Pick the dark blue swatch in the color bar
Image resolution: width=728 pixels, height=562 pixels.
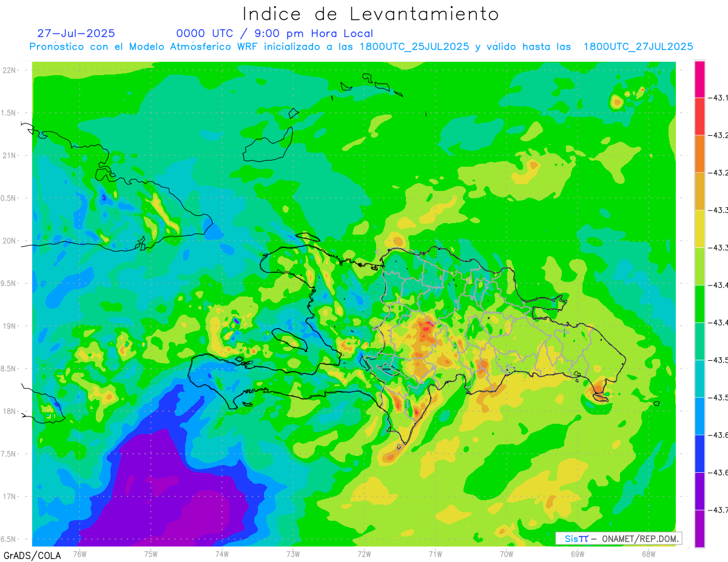[x=699, y=454]
